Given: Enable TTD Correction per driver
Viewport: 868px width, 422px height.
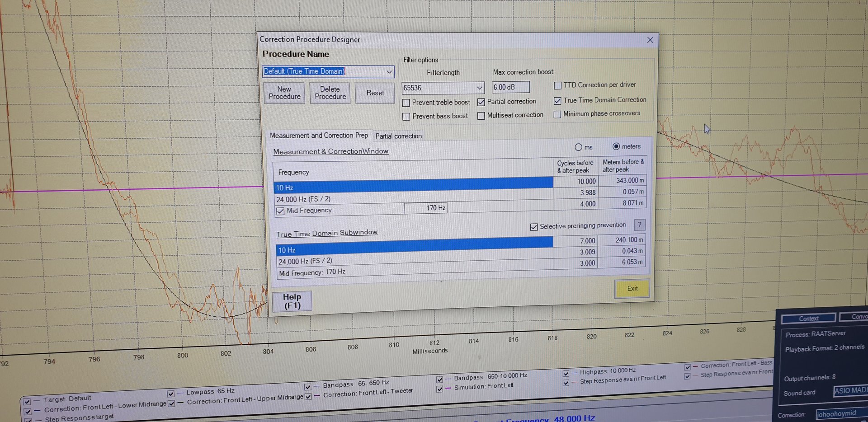Looking at the screenshot, I should coord(557,85).
